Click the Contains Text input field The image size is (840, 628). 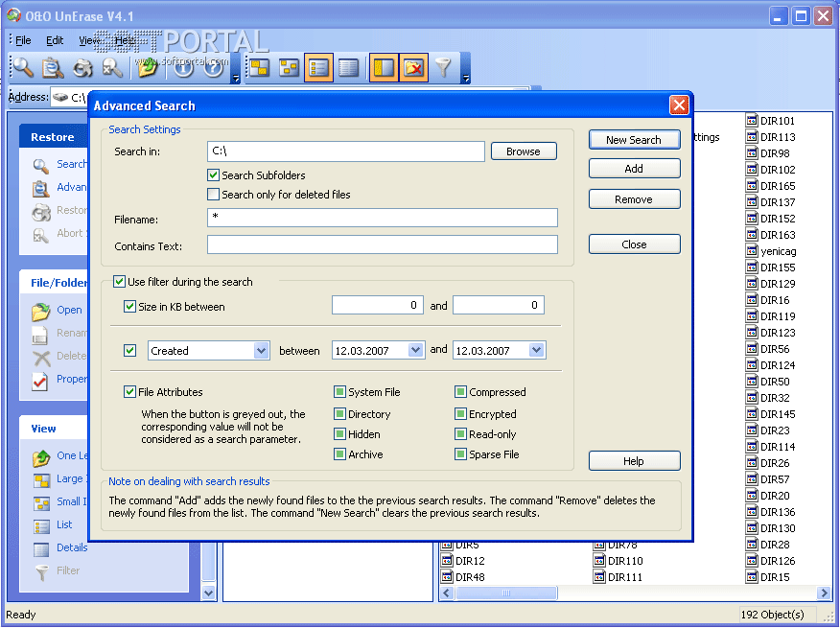[x=383, y=244]
